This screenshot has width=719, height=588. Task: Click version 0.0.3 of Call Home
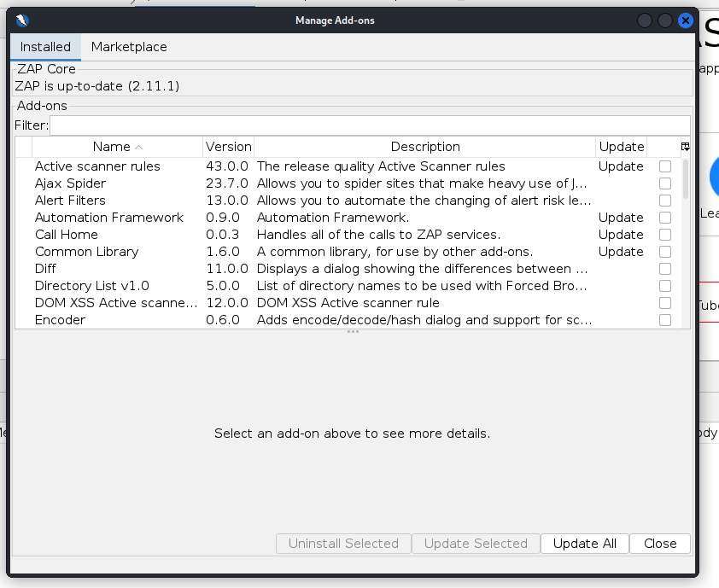(x=223, y=235)
